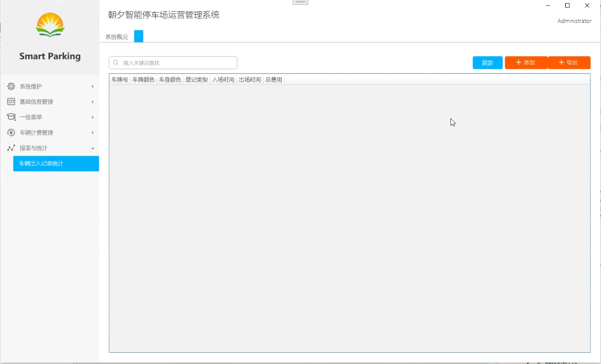Screen dimensions: 601x364
Task: Close the application window
Action: click(x=587, y=6)
